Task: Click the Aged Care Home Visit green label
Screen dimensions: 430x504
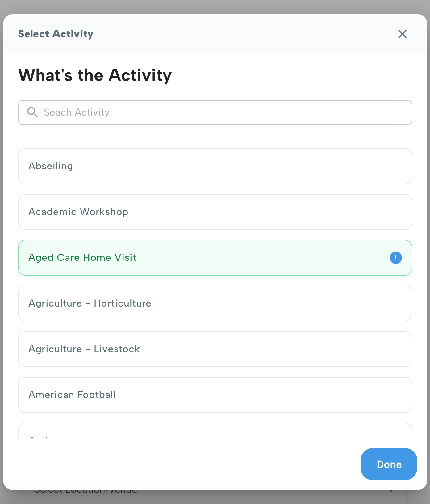Action: [x=82, y=258]
